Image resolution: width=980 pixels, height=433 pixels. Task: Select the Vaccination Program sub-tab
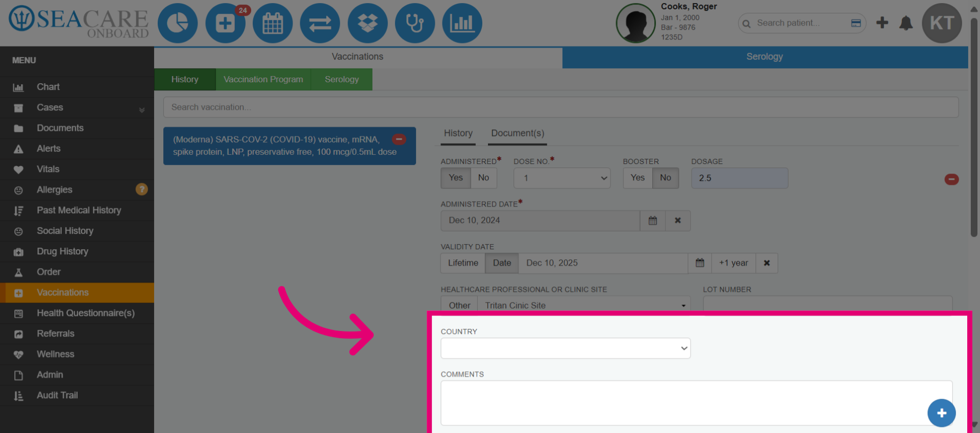point(263,80)
